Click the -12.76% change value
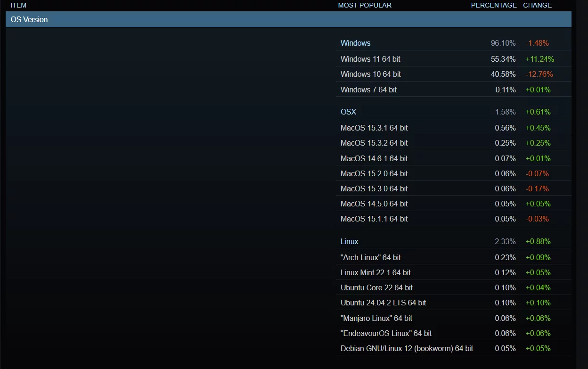Image resolution: width=588 pixels, height=369 pixels. click(539, 74)
